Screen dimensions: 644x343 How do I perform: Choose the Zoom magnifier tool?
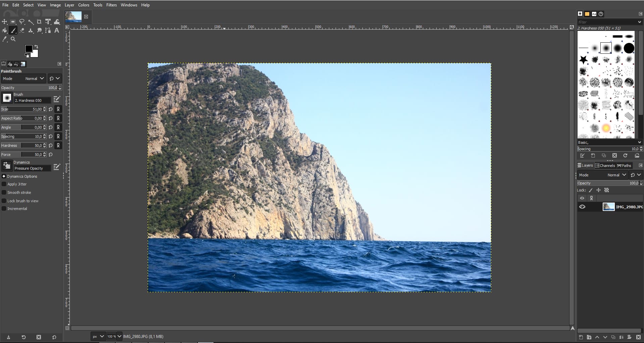click(x=13, y=39)
